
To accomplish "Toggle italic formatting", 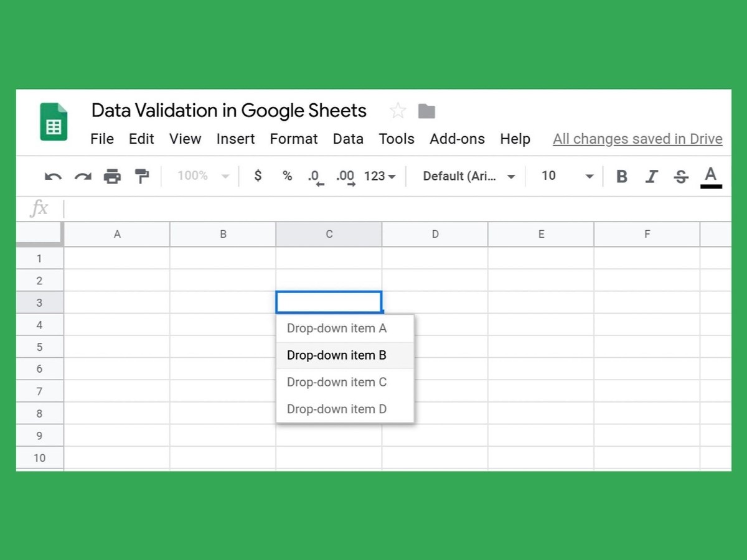I will click(x=651, y=176).
